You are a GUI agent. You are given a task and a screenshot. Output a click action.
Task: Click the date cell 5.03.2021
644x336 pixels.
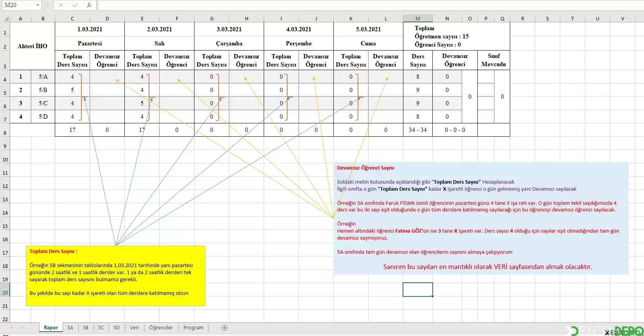[x=369, y=29]
